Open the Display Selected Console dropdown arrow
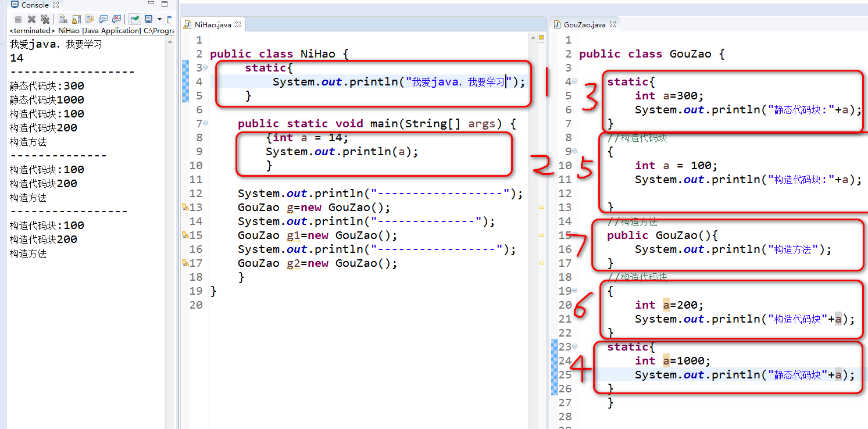 [159, 19]
